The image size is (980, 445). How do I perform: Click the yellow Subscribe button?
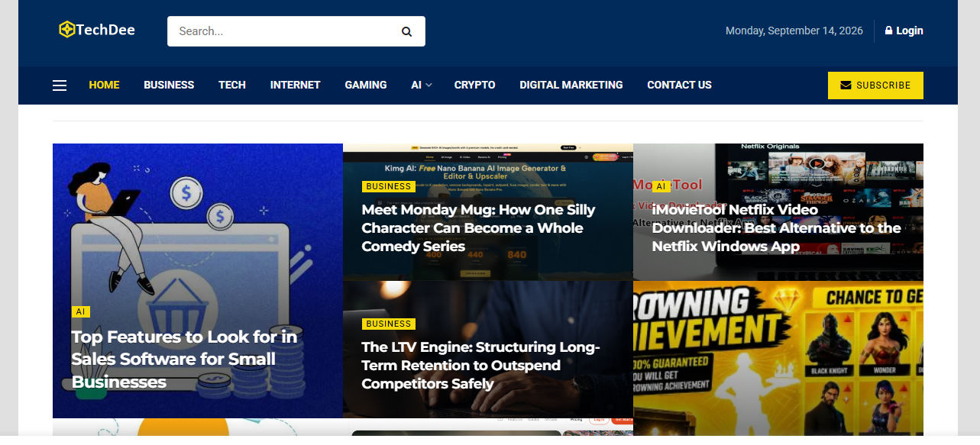point(875,85)
